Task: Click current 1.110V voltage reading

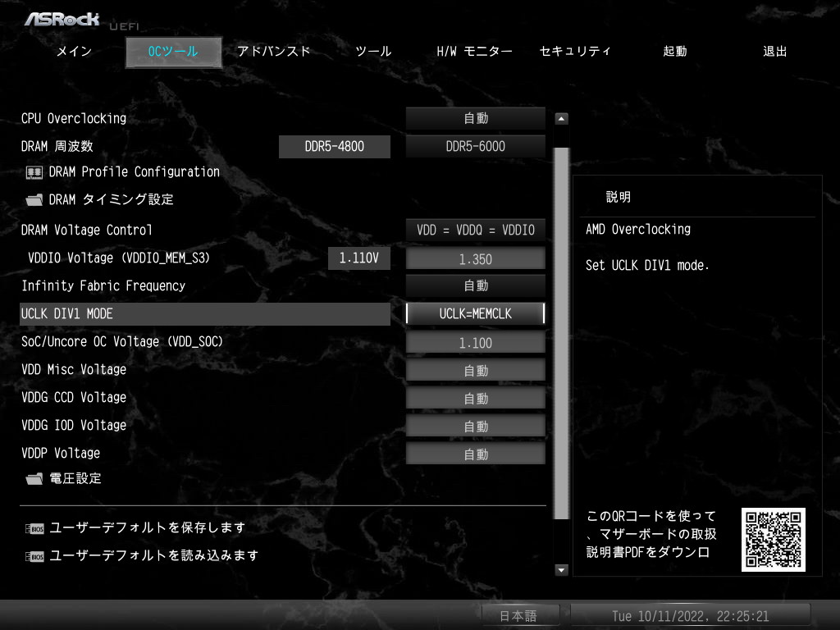Action: (x=359, y=258)
